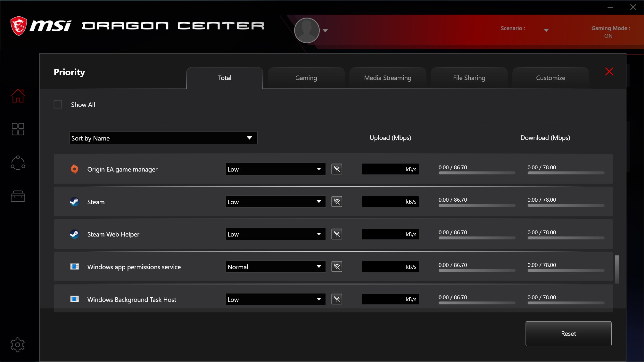Open priority dropdown for Windows Background Task Host

(276, 299)
